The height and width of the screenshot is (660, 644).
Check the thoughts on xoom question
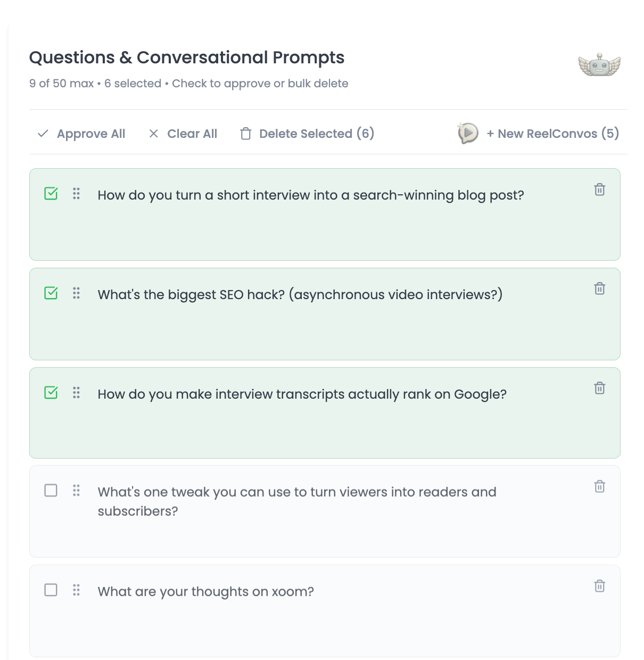[51, 590]
